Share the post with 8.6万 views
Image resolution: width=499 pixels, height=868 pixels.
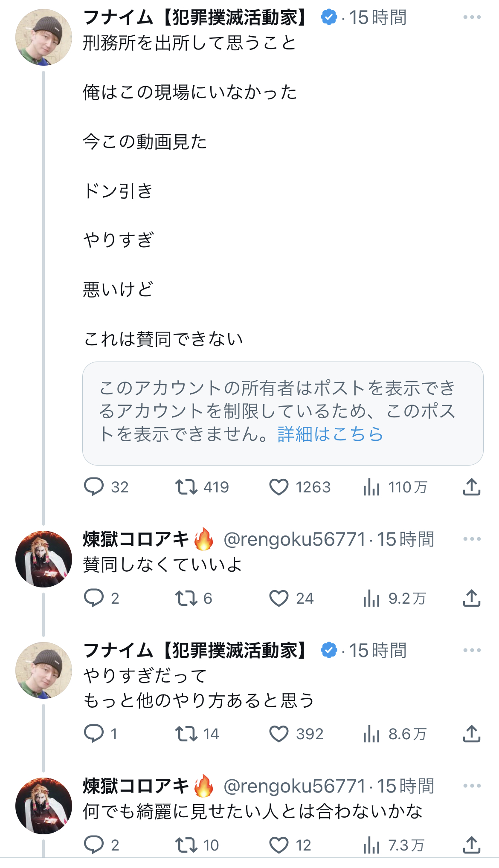click(471, 734)
